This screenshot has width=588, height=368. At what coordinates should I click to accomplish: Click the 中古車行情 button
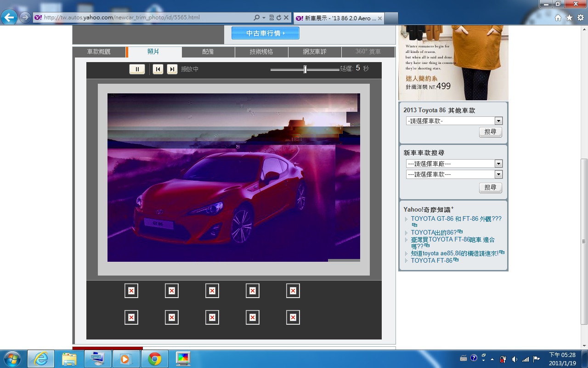(265, 33)
